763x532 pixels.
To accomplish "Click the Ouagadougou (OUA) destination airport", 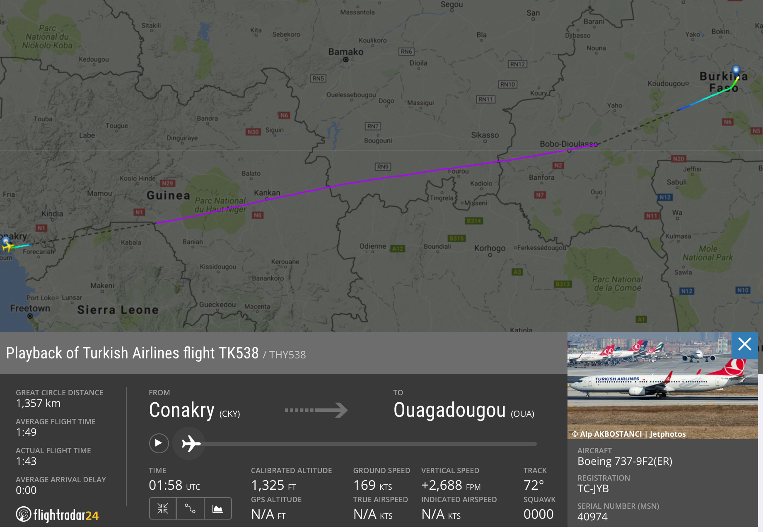I will (464, 410).
